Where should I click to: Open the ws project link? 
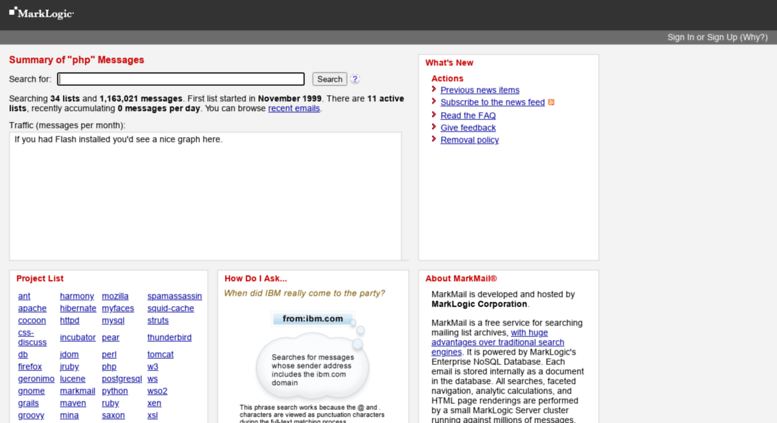(x=152, y=378)
